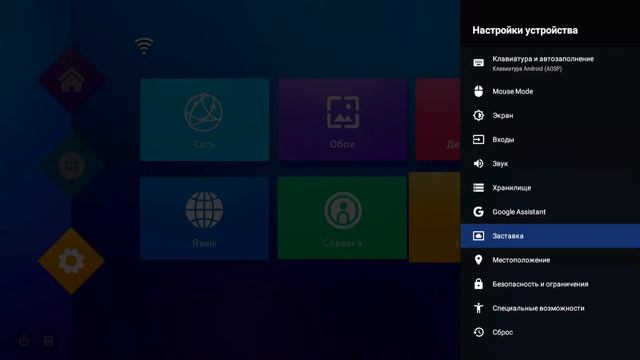Select the location pin icon
The height and width of the screenshot is (360, 640).
(x=478, y=260)
